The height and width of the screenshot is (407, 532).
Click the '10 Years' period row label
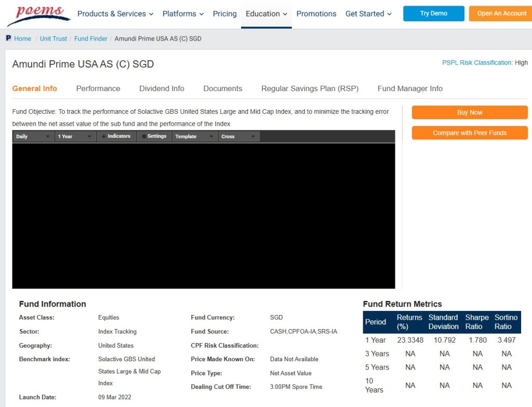[374, 385]
